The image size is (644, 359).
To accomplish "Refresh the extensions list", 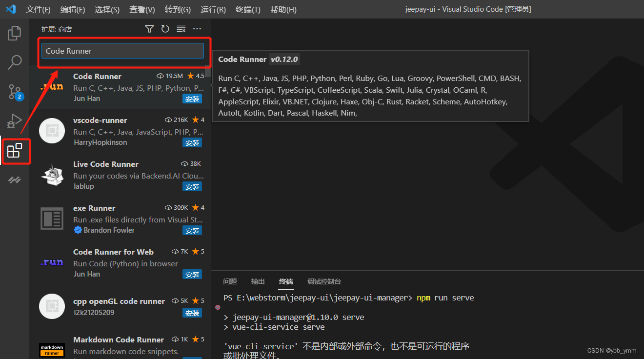I will click(x=165, y=29).
